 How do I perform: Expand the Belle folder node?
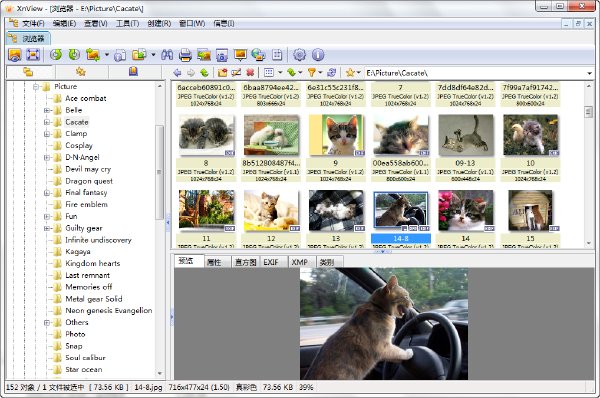tap(47, 110)
